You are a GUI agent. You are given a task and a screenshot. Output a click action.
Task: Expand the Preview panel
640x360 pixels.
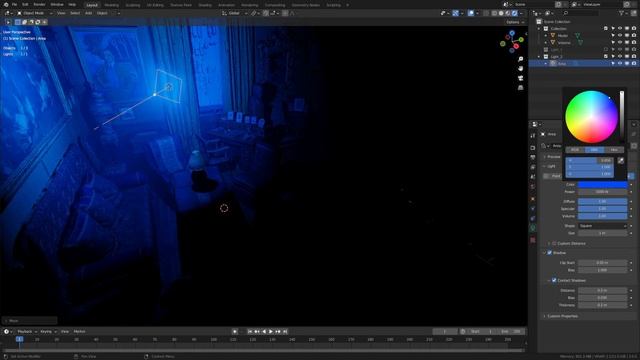point(544,157)
